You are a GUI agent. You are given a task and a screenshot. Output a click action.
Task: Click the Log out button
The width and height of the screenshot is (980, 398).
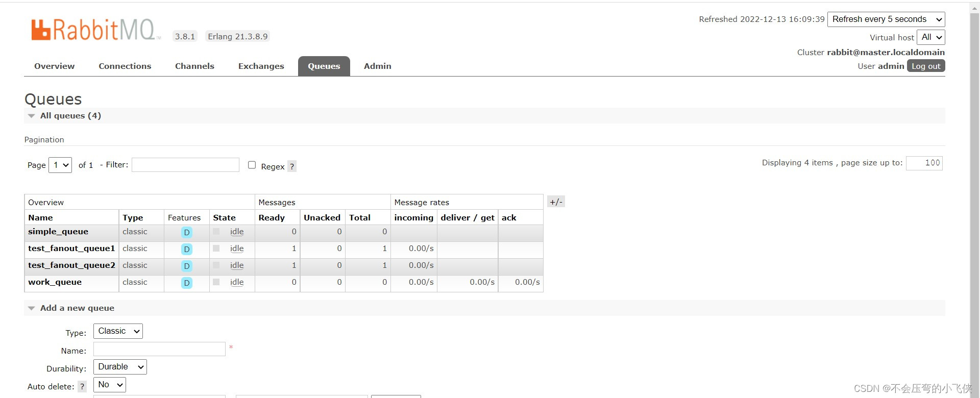tap(926, 66)
